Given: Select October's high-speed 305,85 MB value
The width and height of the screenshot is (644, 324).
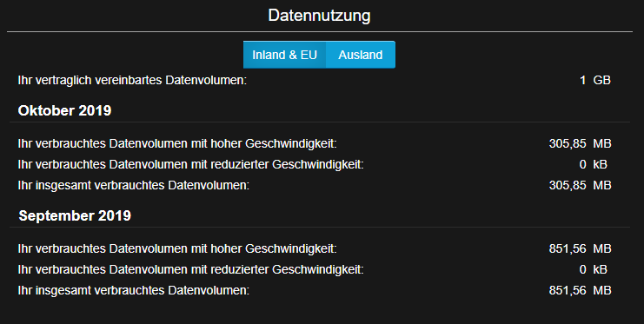Looking at the screenshot, I should (x=580, y=143).
